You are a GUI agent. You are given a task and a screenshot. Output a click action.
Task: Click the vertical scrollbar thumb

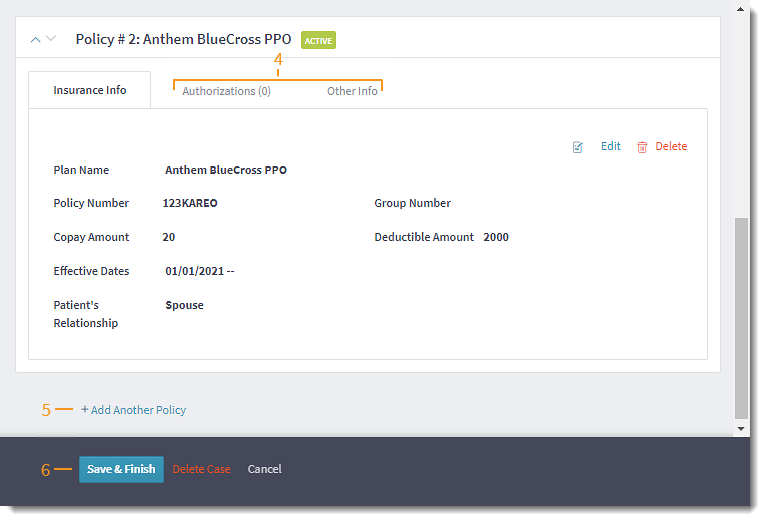741,318
